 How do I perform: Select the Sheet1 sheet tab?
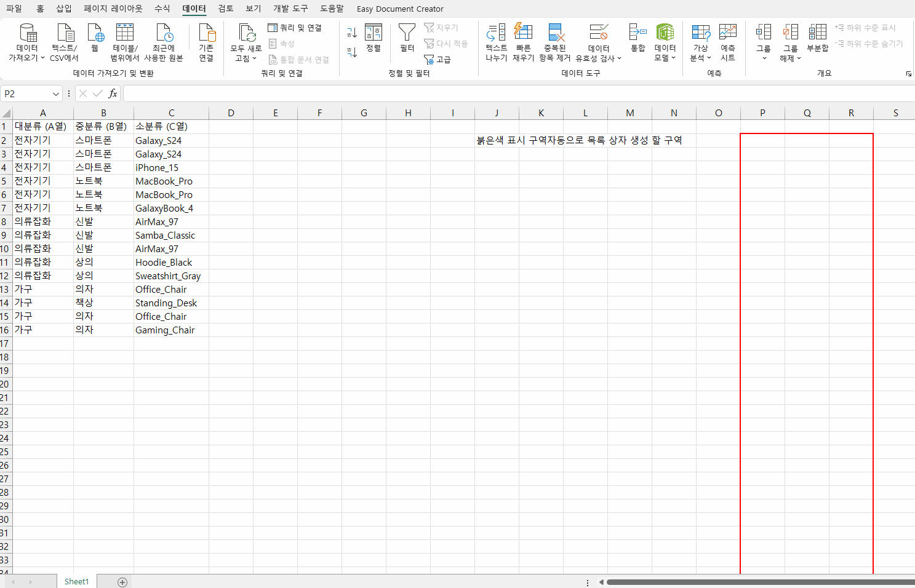(76, 582)
